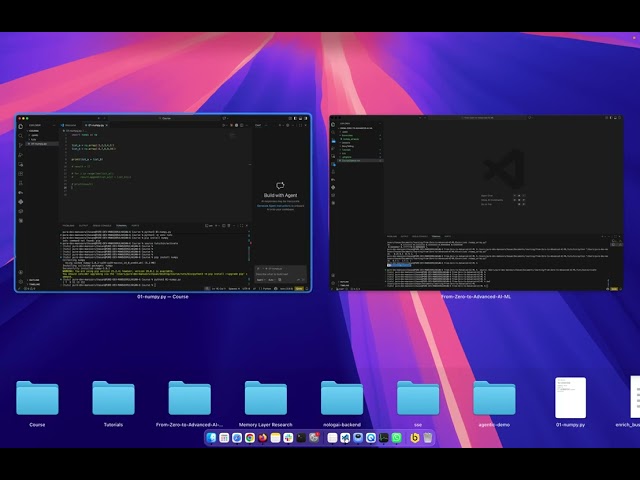Open the Agent mode dropdown in chat input
Screen dimensions: 640x480
click(261, 280)
